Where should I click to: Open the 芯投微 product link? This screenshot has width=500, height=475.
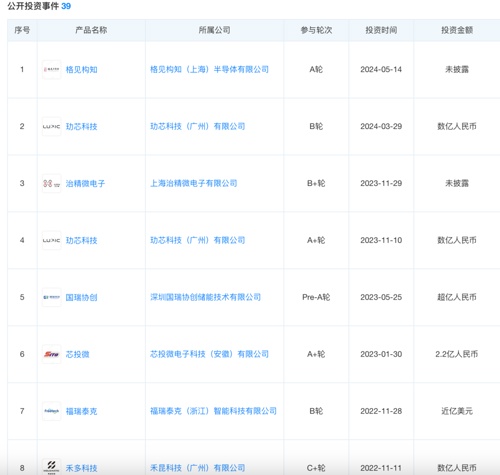click(78, 354)
